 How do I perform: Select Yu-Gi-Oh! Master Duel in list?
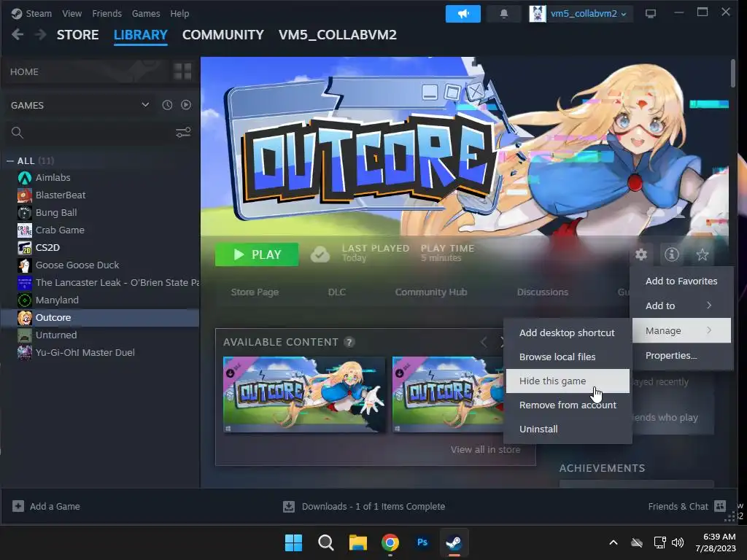click(x=100, y=353)
